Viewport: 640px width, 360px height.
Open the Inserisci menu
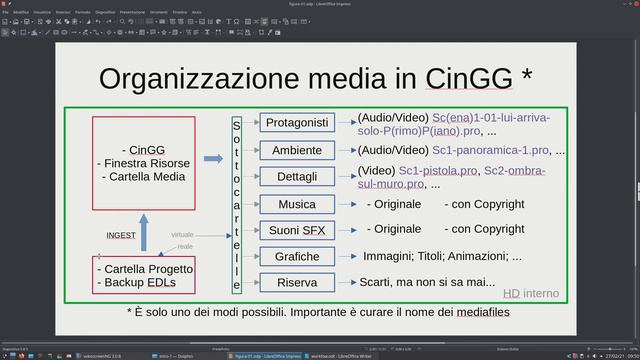(63, 12)
